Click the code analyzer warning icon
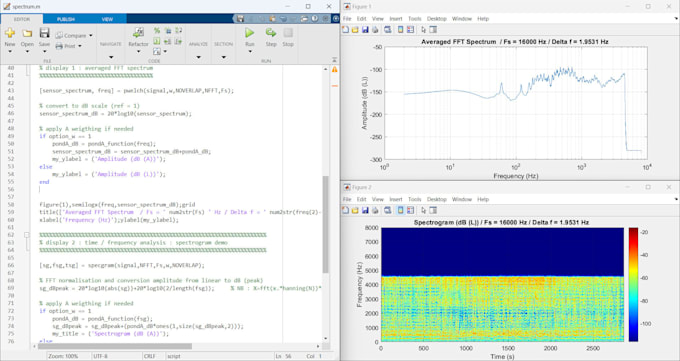This screenshot has height=361, width=680. click(335, 69)
